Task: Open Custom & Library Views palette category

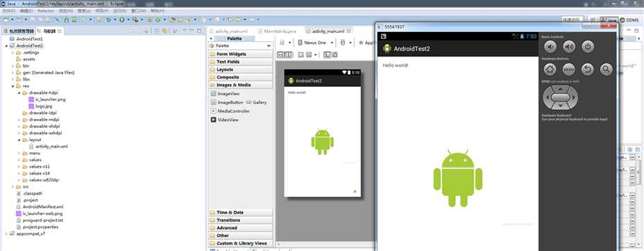Action: 240,243
